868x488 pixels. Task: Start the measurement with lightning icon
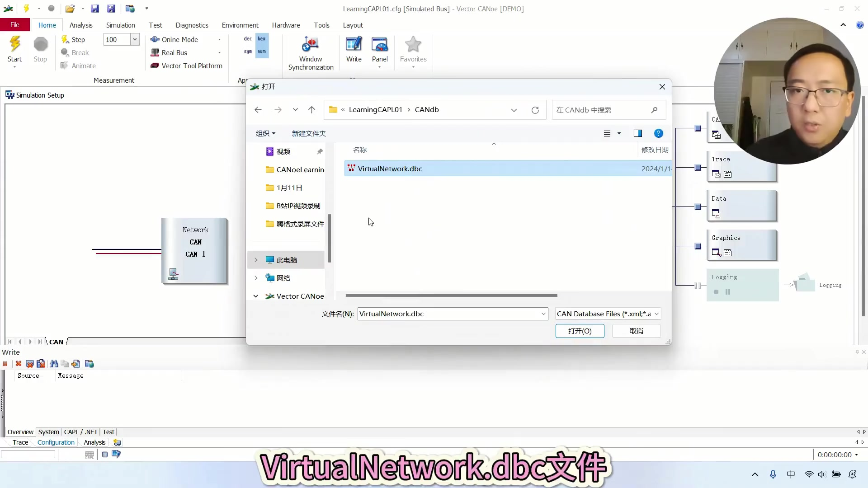click(x=15, y=50)
